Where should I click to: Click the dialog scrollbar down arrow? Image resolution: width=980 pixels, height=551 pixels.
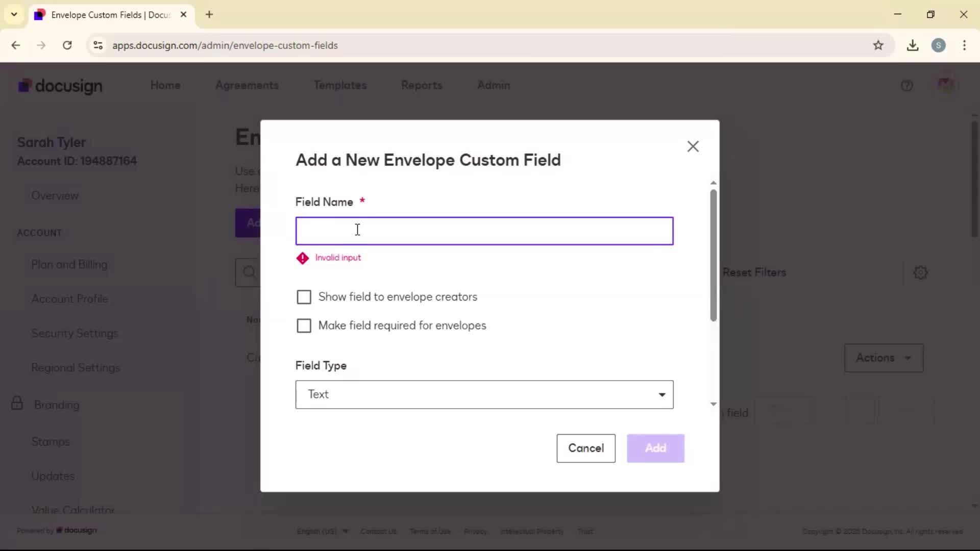(x=714, y=404)
